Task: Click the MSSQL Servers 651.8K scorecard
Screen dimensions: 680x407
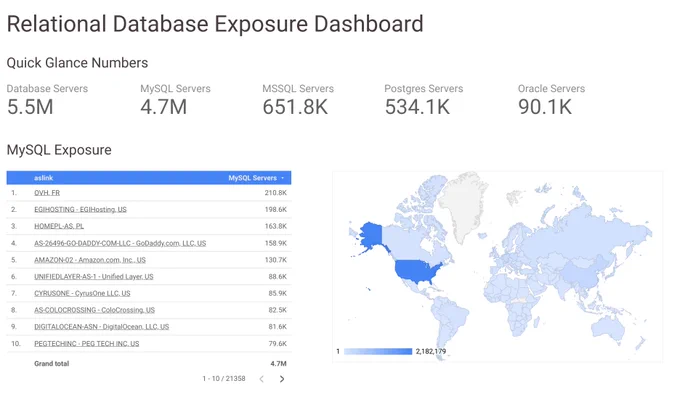Action: point(298,101)
